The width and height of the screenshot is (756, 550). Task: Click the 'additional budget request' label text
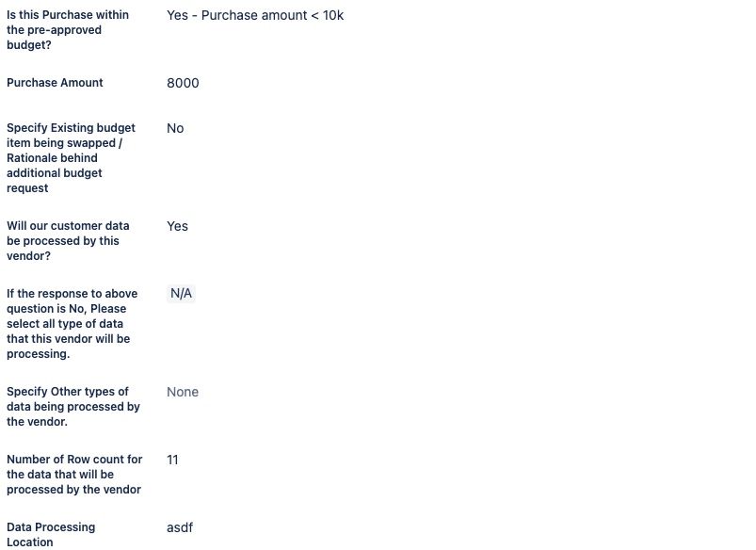54,181
